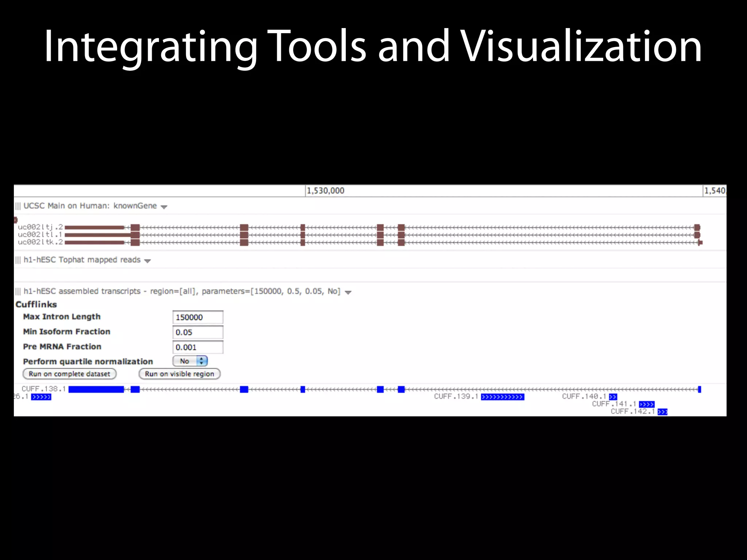Viewport: 747px width, 560px height.
Task: Click the Perform quartile normalization label
Action: [x=88, y=362]
